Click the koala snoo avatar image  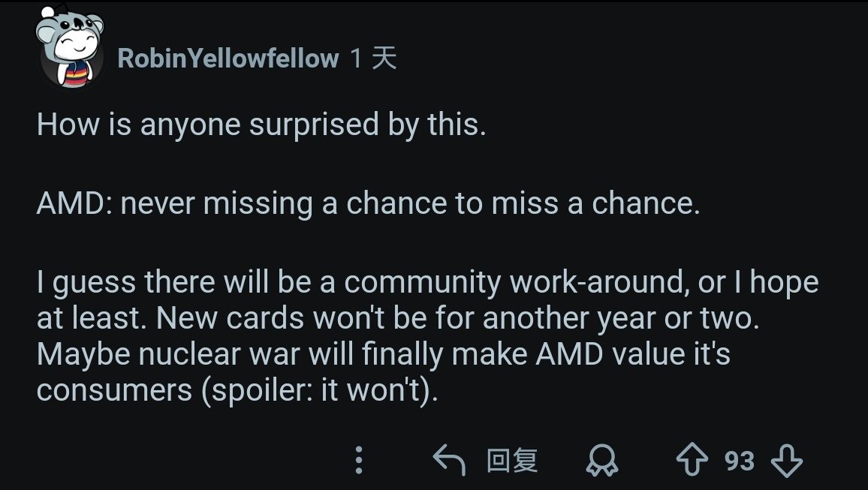click(x=71, y=48)
